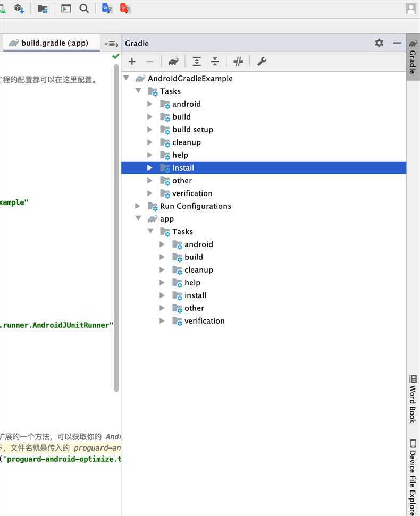This screenshot has height=516, width=420.
Task: Expand root android task group arrow
Action: 150,104
